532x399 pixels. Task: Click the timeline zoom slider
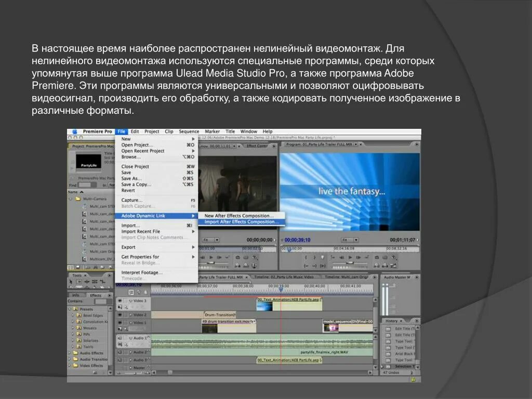point(135,373)
